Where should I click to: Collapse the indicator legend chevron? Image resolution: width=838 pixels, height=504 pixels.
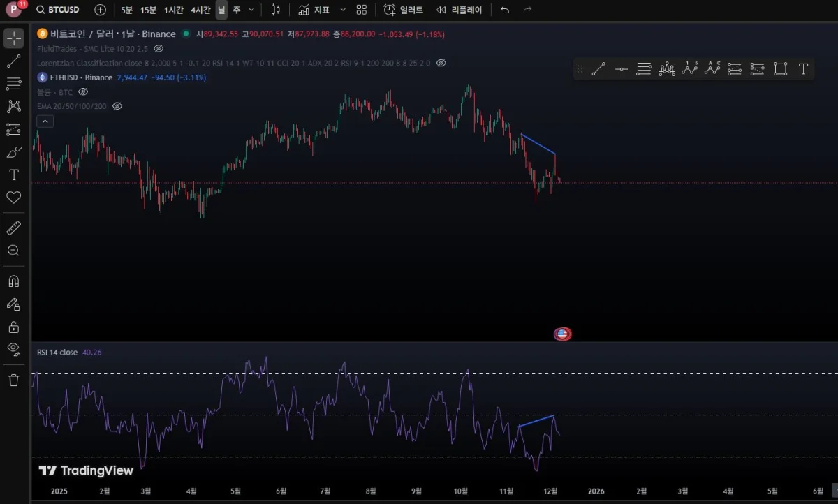click(x=45, y=121)
